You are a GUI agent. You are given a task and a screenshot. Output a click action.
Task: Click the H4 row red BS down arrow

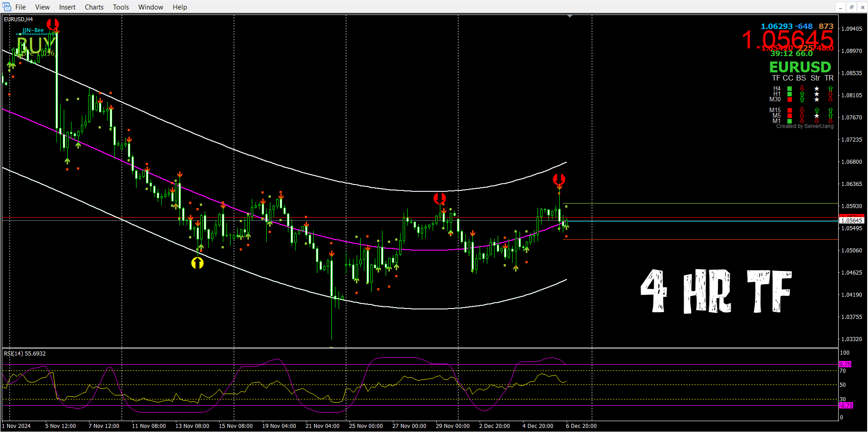(x=802, y=88)
